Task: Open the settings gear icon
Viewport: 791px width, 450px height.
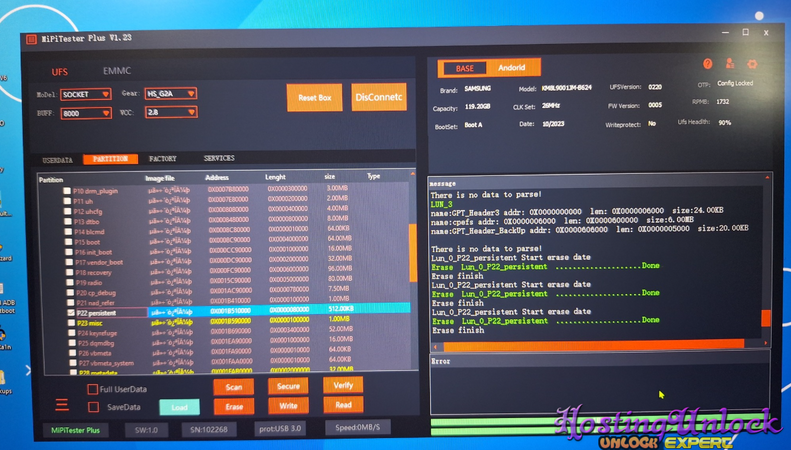Action: tap(753, 64)
